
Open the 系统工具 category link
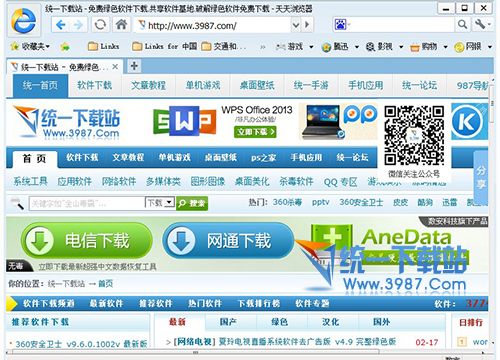(x=30, y=182)
